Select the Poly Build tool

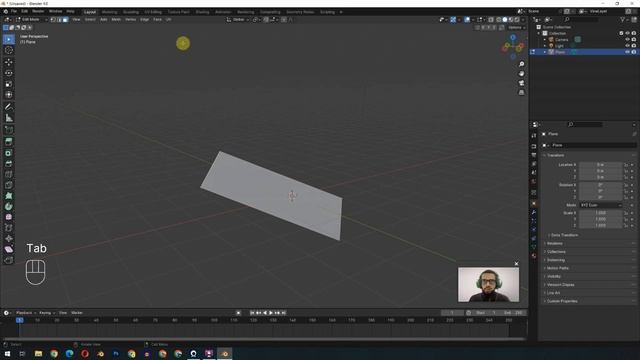tap(9, 196)
